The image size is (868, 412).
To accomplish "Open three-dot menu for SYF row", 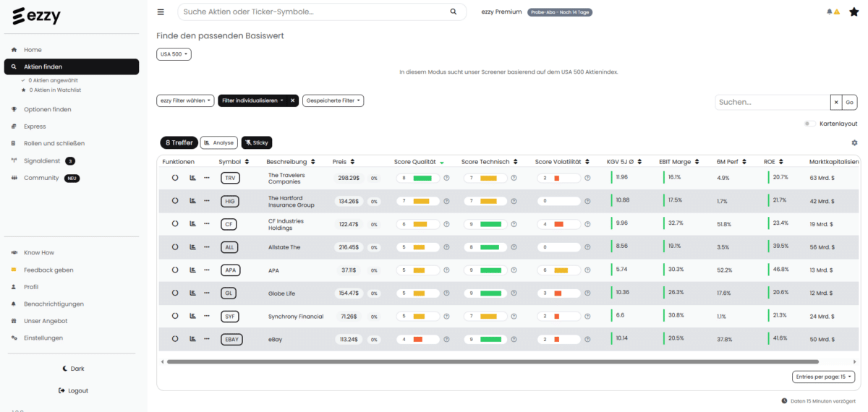I will [207, 316].
